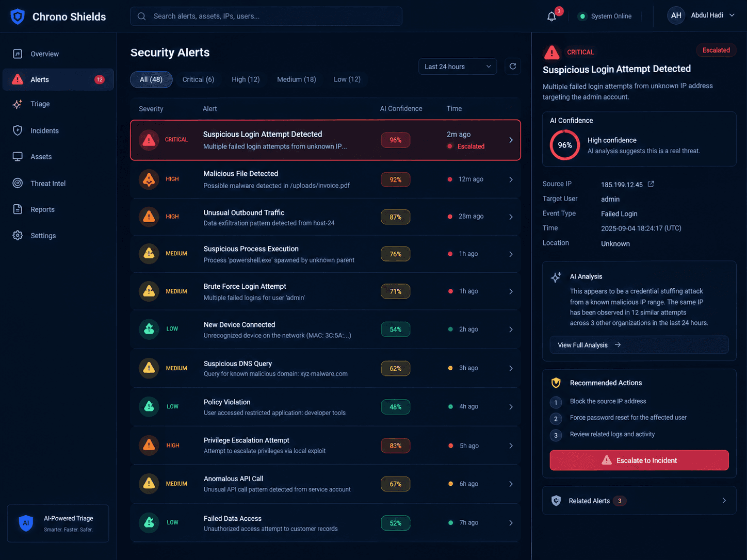Screen dimensions: 747x560
Task: Expand the Related Alerts section
Action: [x=639, y=501]
